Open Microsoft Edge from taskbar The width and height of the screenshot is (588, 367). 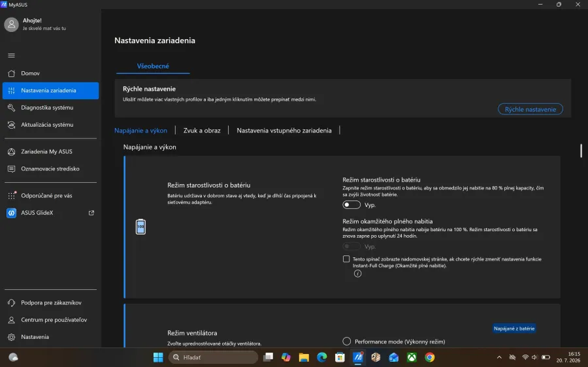coord(321,357)
